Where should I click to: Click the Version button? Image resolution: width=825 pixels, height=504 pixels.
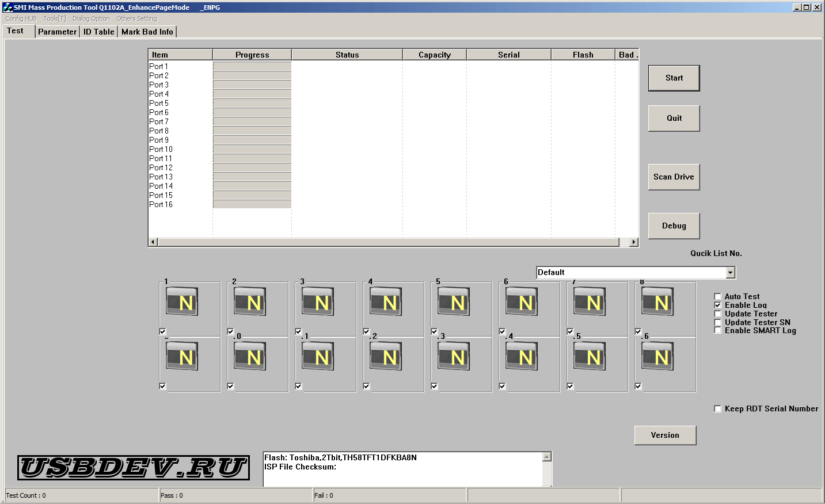pyautogui.click(x=665, y=436)
